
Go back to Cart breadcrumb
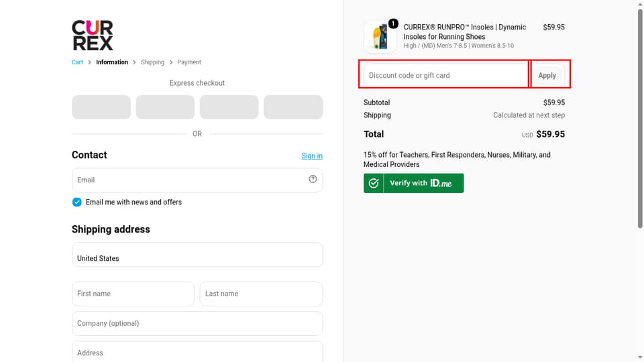click(77, 62)
